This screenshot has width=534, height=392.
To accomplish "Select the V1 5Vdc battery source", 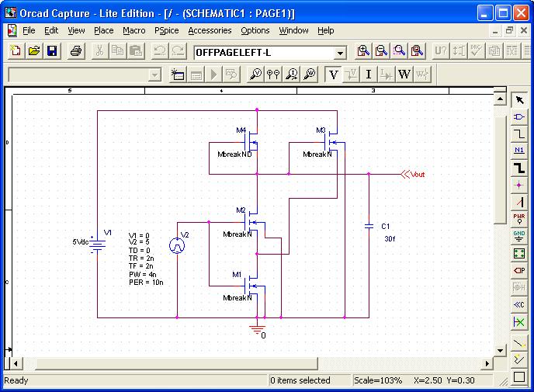I will pos(97,245).
